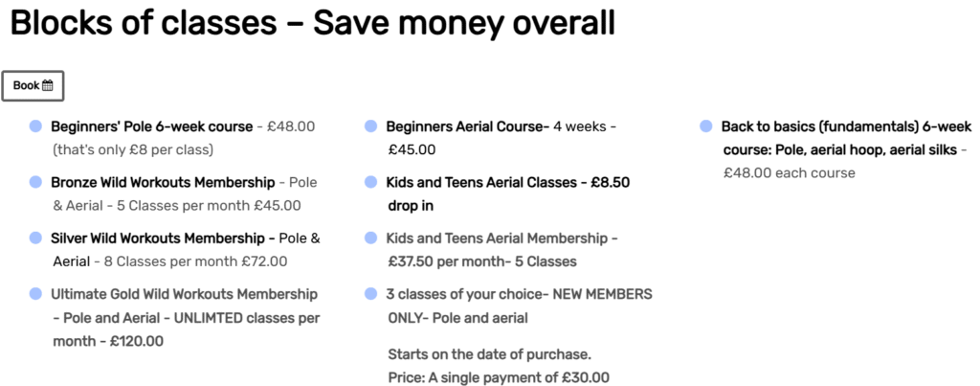Click the bullet beside Beginners' Pole 6-week course
The image size is (980, 386).
point(35,126)
